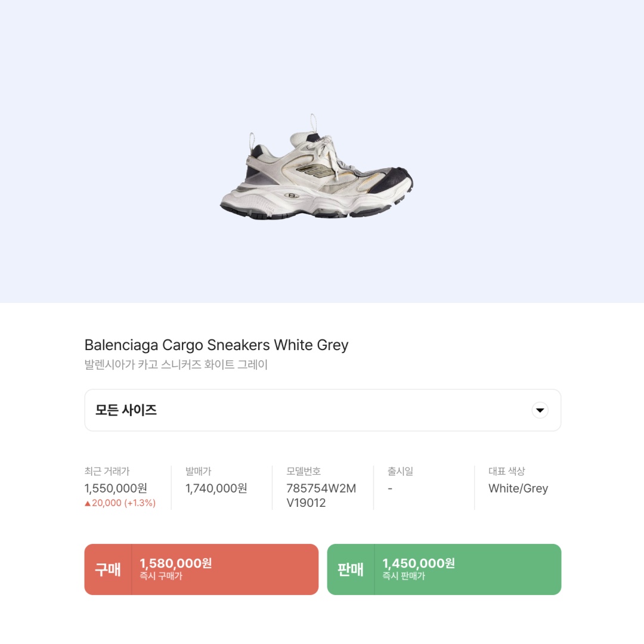Click the 대표 색상 label
Screen dimensions: 644x644
point(507,471)
